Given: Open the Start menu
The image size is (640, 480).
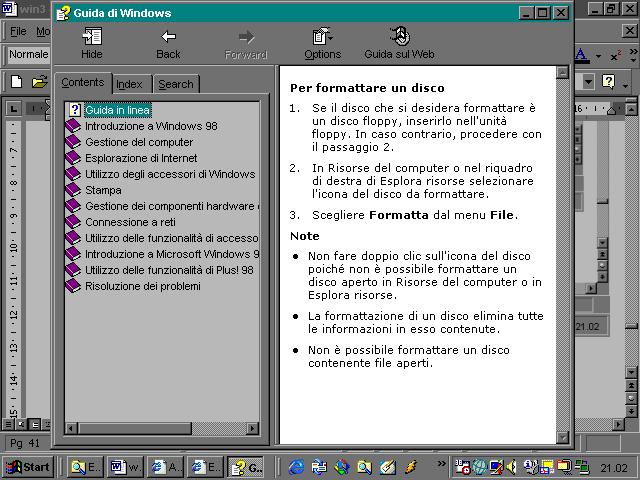Looking at the screenshot, I should 28,467.
